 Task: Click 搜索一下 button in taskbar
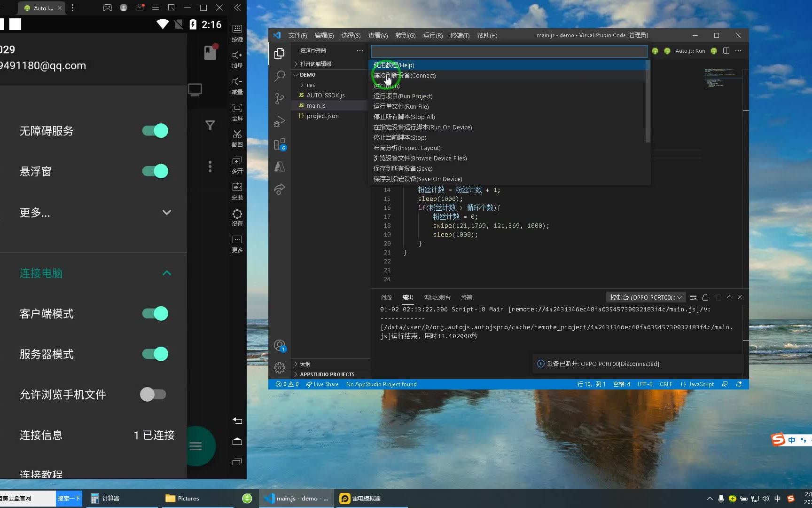(x=69, y=499)
